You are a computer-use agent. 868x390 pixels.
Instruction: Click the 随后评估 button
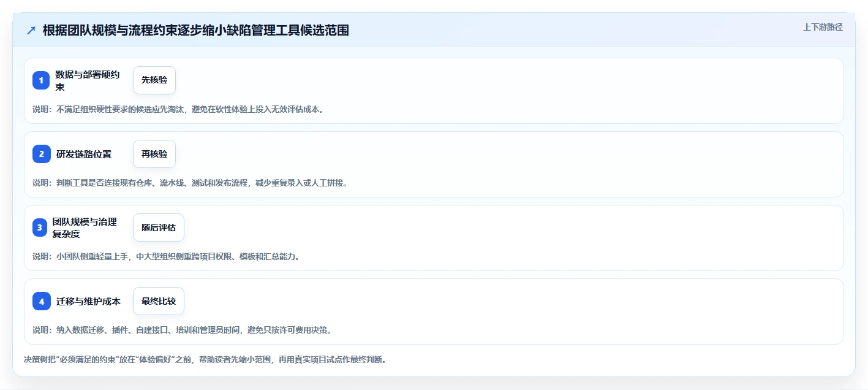point(159,227)
